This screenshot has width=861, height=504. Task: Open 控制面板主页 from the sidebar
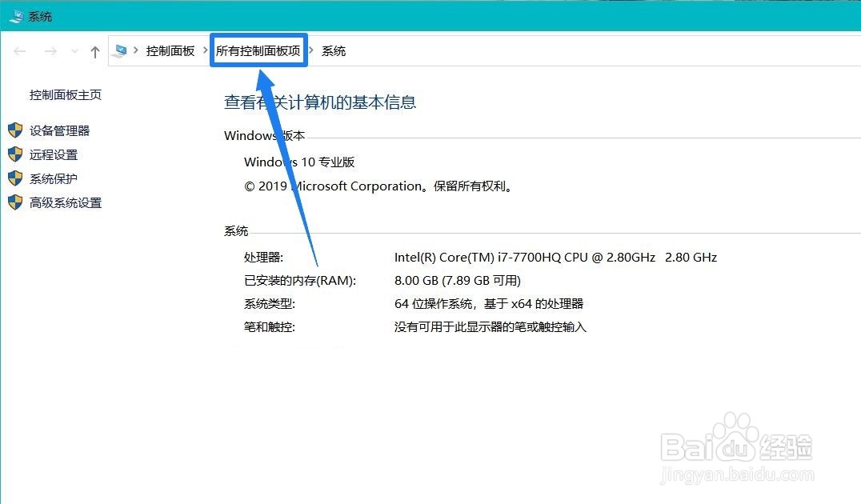65,94
